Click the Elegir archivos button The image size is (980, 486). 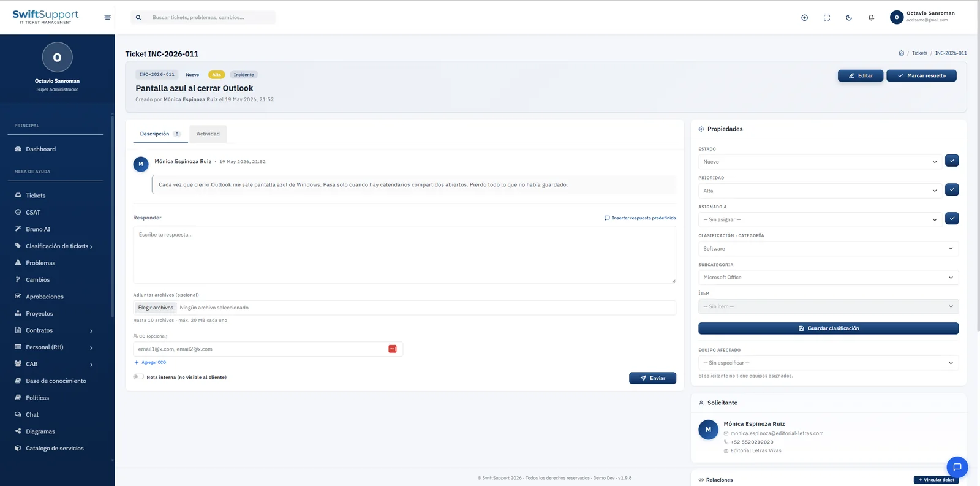(156, 308)
